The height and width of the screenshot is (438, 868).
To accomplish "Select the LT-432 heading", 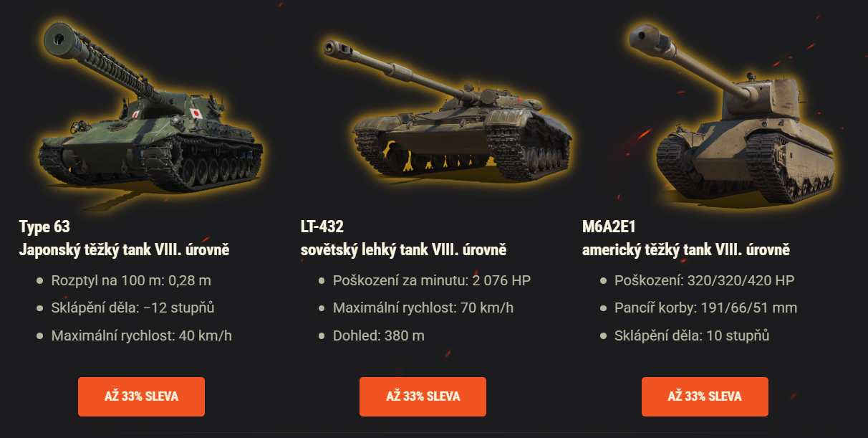I will point(322,227).
